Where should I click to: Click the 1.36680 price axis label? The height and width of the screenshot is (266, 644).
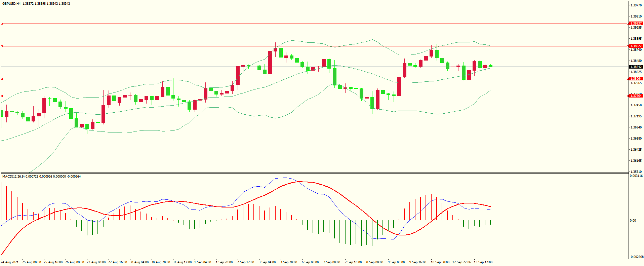(x=636, y=139)
